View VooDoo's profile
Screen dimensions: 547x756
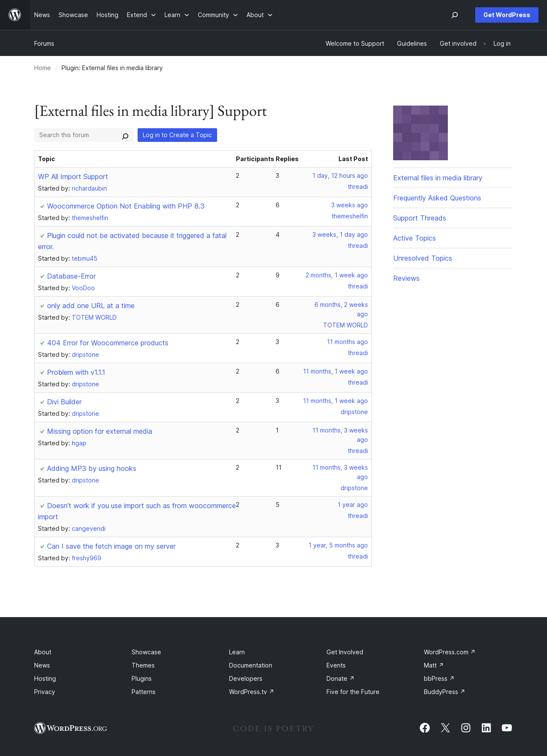click(83, 288)
